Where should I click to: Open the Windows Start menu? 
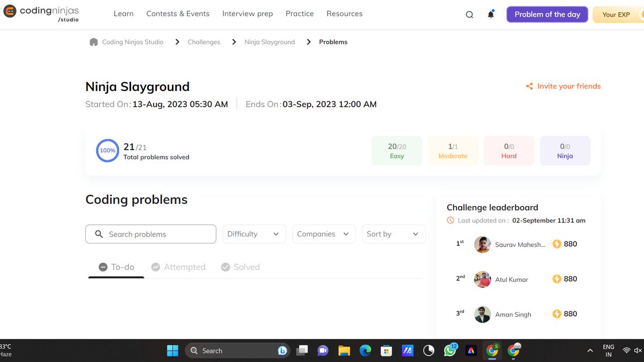173,351
